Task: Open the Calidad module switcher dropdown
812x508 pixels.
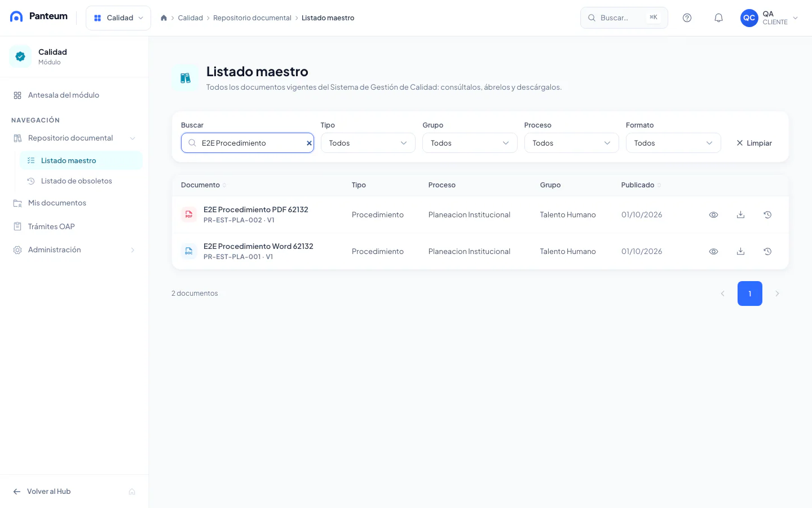Action: 118,18
